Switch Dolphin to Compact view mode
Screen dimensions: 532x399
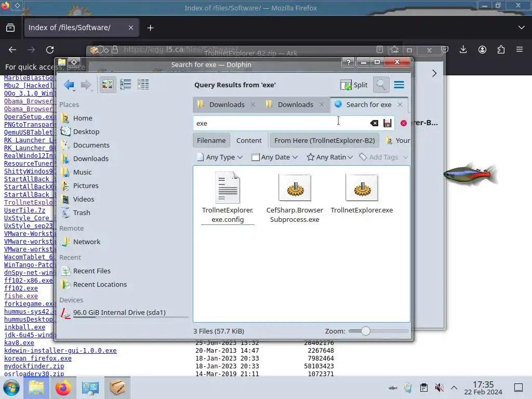[126, 85]
